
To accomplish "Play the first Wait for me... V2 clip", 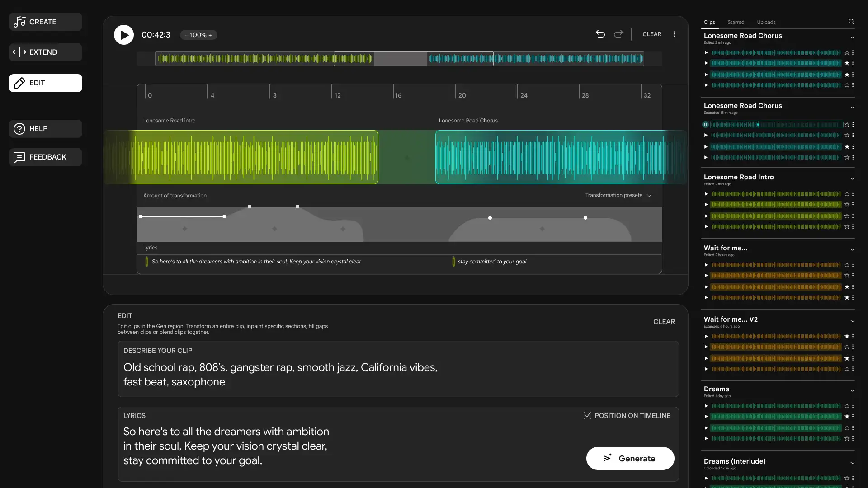I will click(x=706, y=337).
